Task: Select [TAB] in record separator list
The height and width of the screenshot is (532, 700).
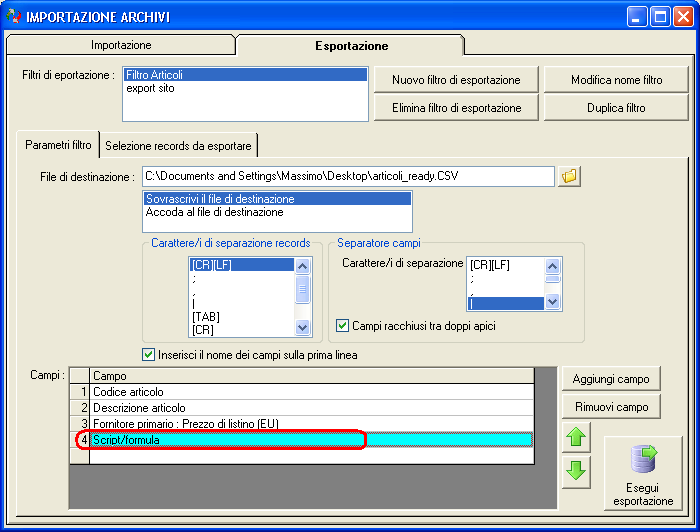Action: tap(242, 317)
